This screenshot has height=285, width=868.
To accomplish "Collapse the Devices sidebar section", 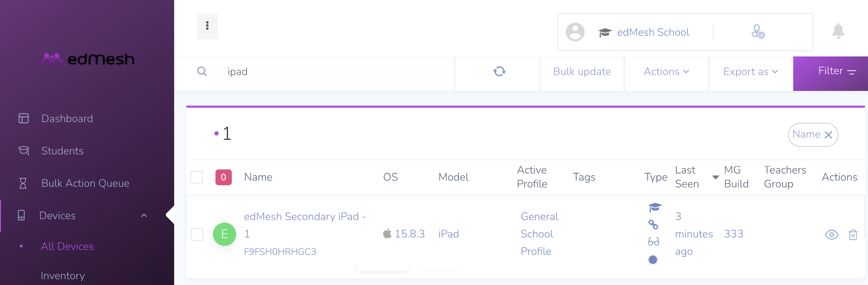I will (x=144, y=215).
